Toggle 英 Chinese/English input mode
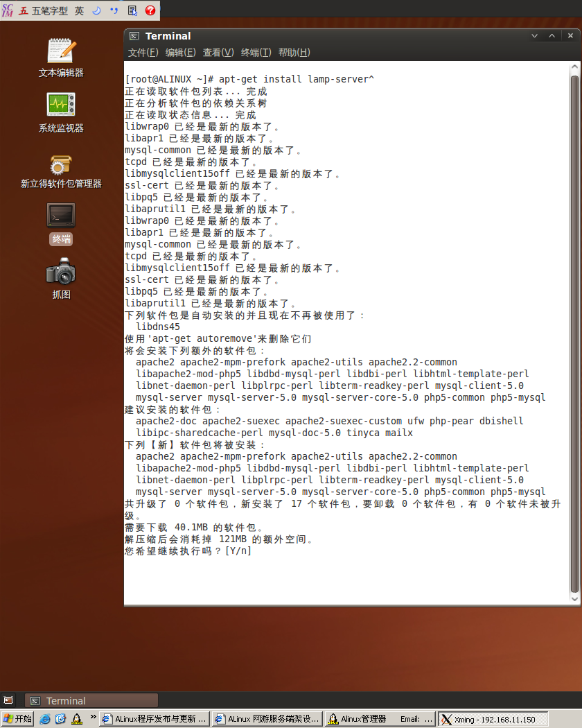This screenshot has height=728, width=582. [78, 10]
